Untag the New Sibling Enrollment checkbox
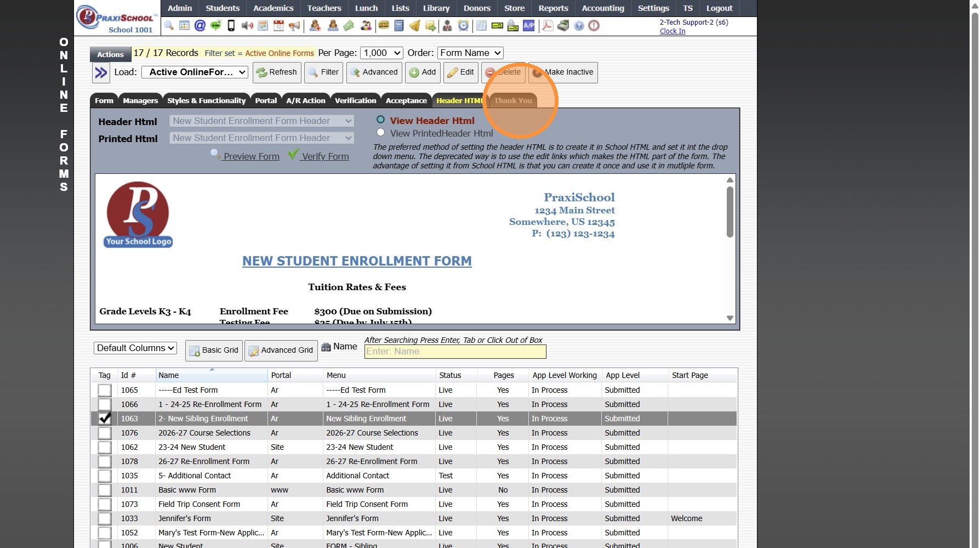The width and height of the screenshot is (980, 548). (105, 419)
